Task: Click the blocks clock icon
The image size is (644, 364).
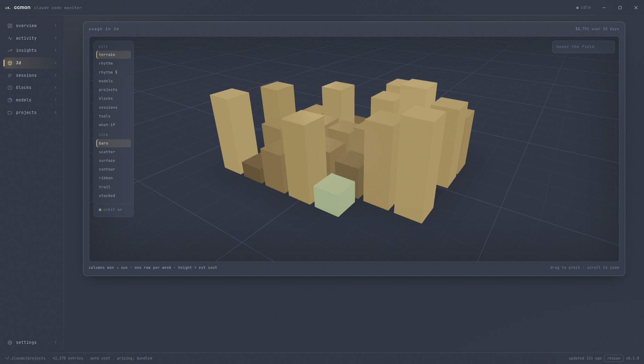Action: (10, 88)
